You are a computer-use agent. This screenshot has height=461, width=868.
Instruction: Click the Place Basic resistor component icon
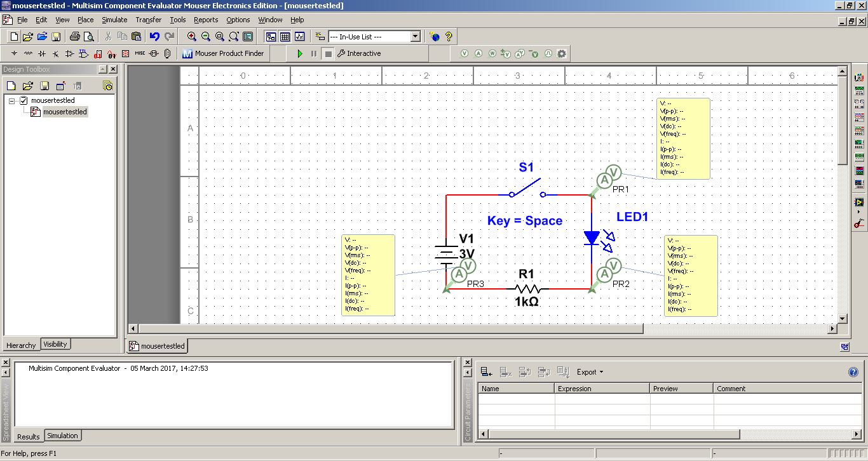[28, 54]
